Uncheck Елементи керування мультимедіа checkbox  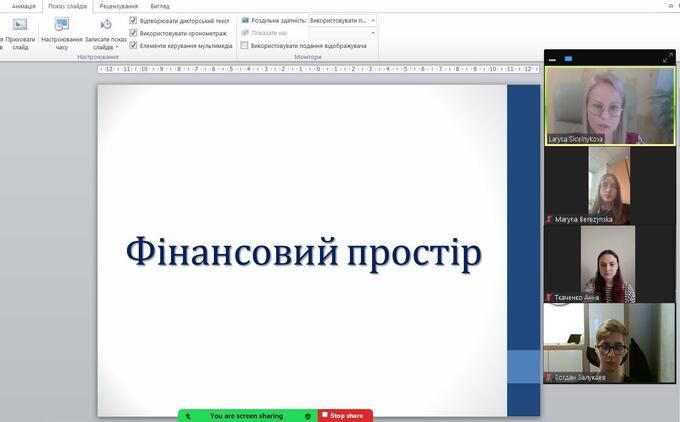tap(134, 45)
